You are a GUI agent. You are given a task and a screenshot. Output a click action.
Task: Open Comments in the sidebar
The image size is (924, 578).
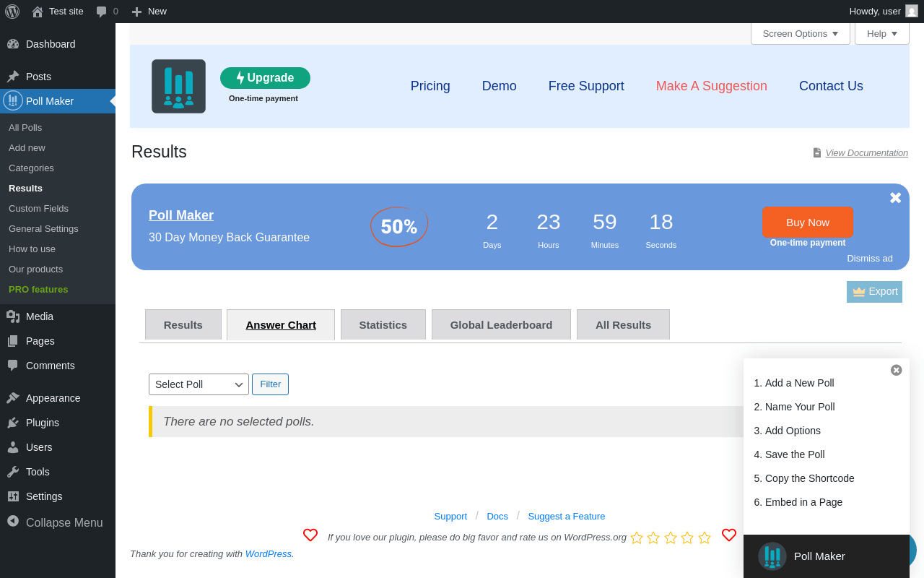58,366
